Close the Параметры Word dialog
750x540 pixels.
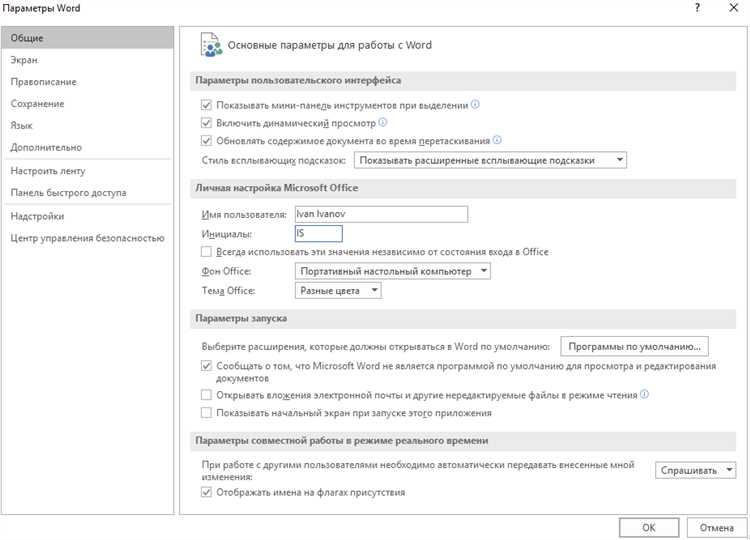[x=733, y=8]
